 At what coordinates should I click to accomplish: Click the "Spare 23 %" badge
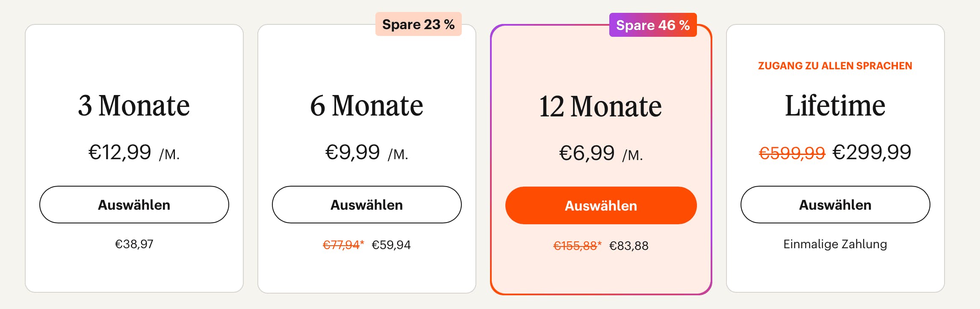coord(418,24)
